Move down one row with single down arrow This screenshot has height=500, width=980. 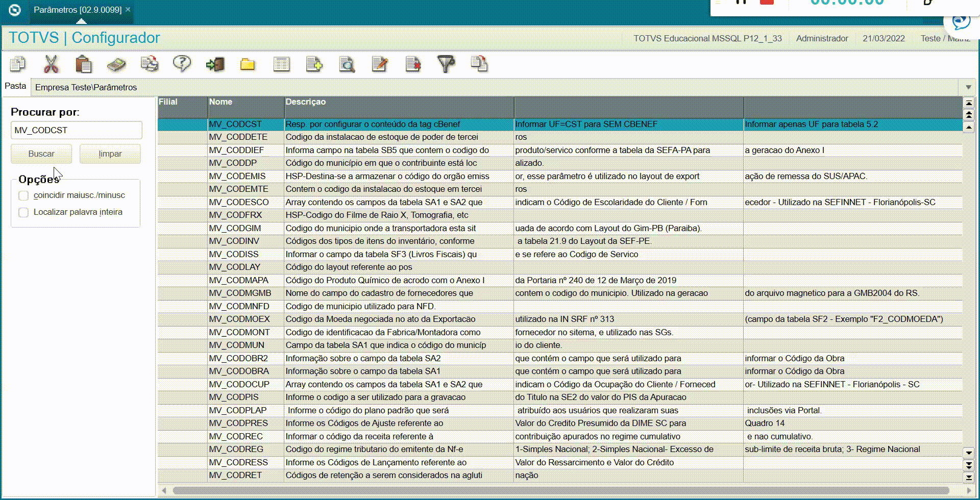(x=968, y=453)
